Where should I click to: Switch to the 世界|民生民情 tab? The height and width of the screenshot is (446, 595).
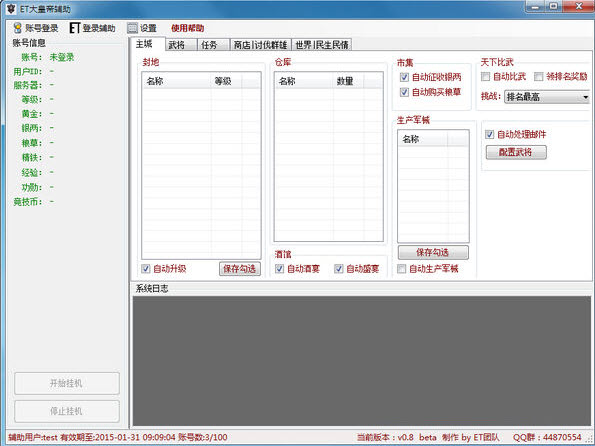(x=322, y=45)
